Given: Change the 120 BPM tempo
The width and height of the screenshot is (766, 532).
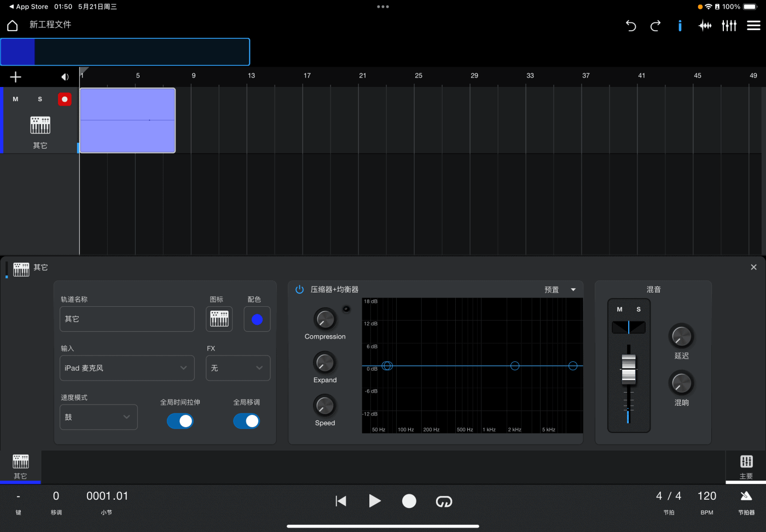Looking at the screenshot, I should pyautogui.click(x=707, y=496).
